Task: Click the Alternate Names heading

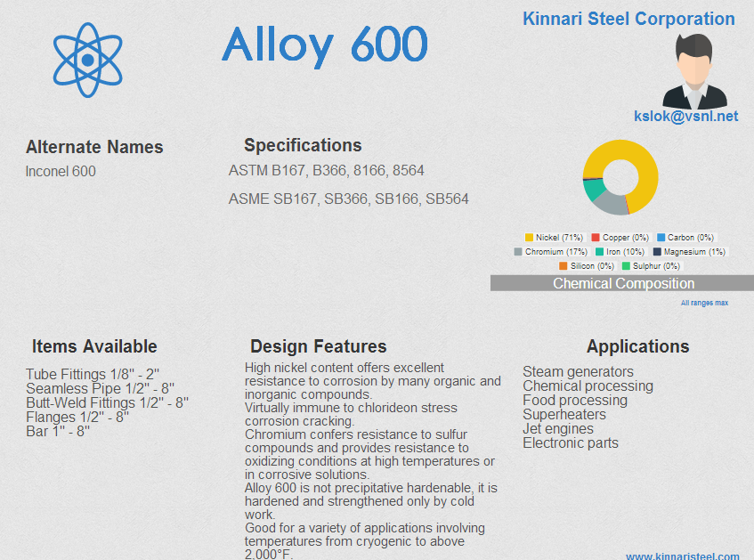Action: click(x=94, y=147)
